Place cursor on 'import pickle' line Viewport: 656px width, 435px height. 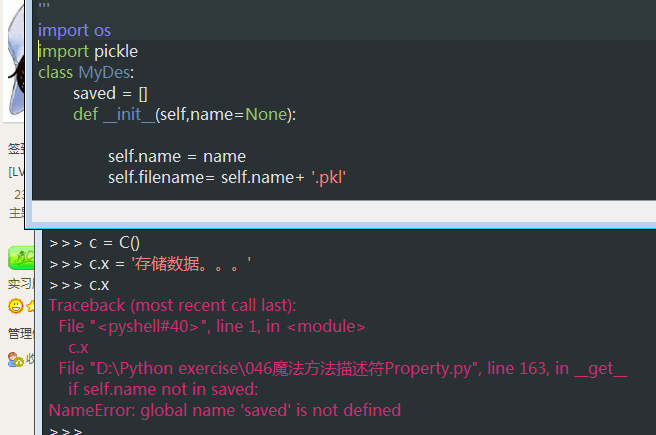click(88, 51)
